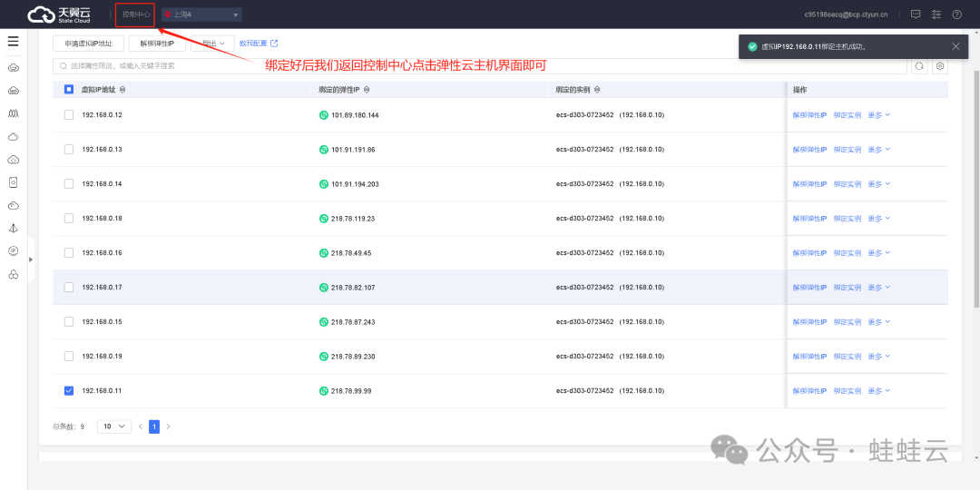Image resolution: width=980 pixels, height=490 pixels.
Task: Check the box for 192.168.0.12
Action: point(69,115)
